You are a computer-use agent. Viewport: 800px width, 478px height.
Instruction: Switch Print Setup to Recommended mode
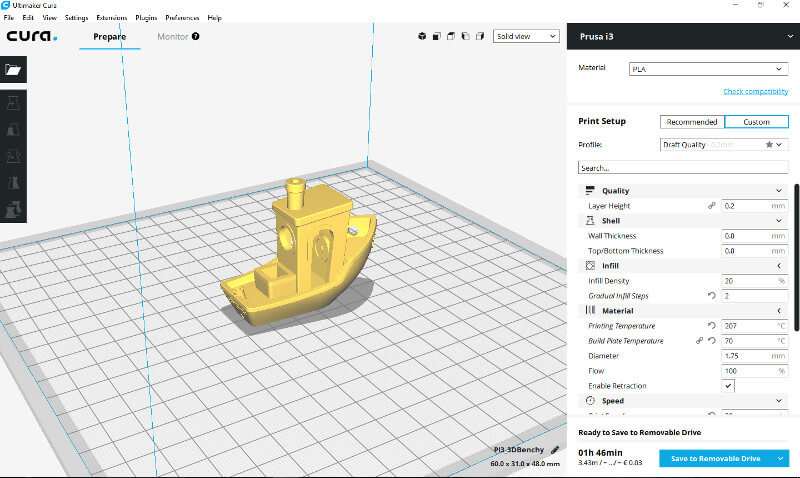pyautogui.click(x=692, y=122)
